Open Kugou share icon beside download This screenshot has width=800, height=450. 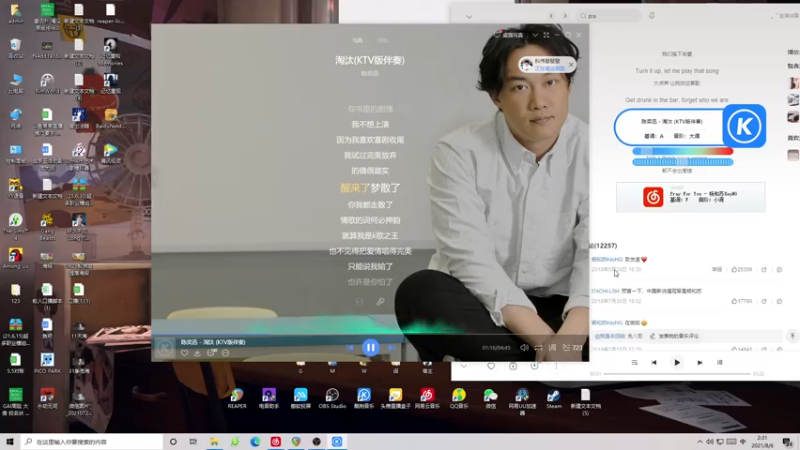coord(212,353)
